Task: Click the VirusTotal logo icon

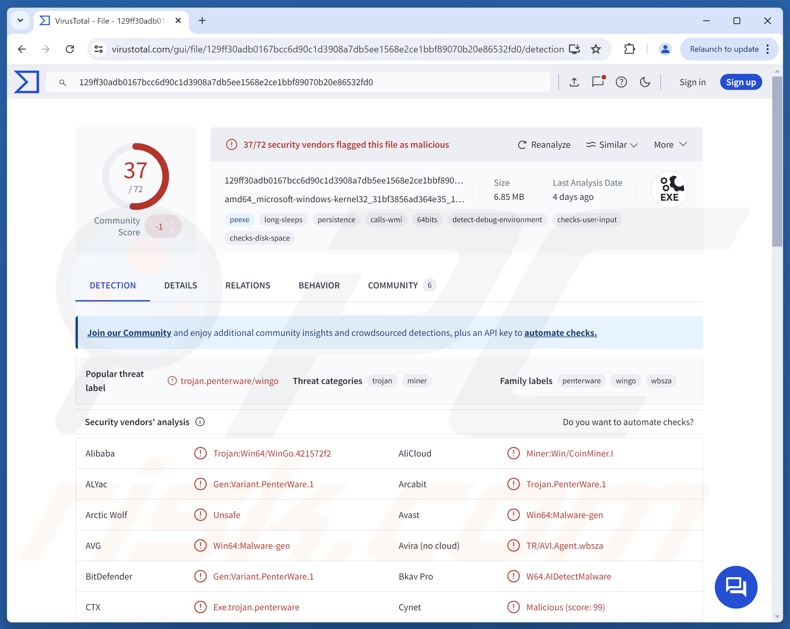Action: coord(26,82)
